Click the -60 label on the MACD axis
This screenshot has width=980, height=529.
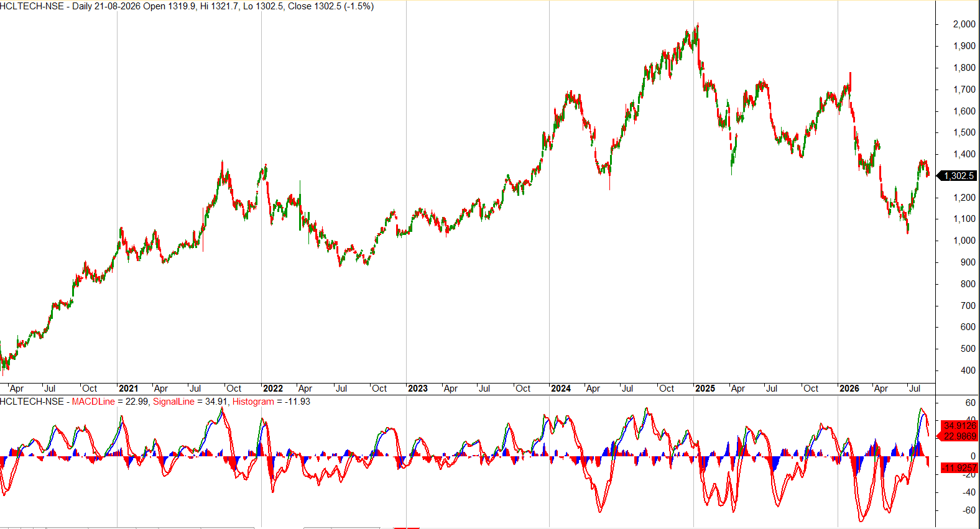tap(969, 510)
